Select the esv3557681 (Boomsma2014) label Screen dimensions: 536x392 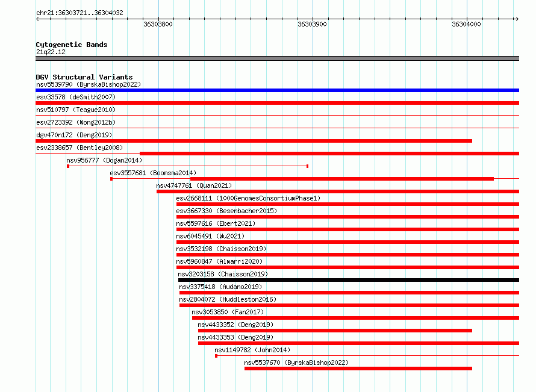153,173
